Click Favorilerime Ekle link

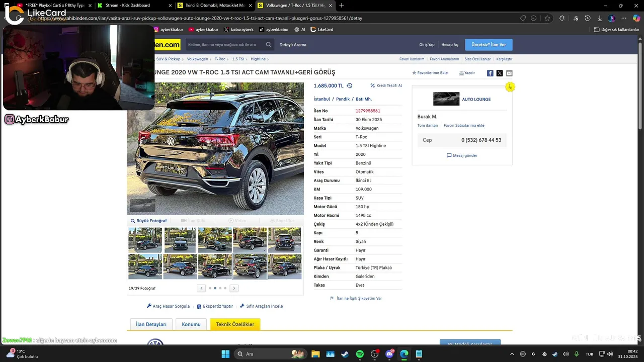coord(430,73)
